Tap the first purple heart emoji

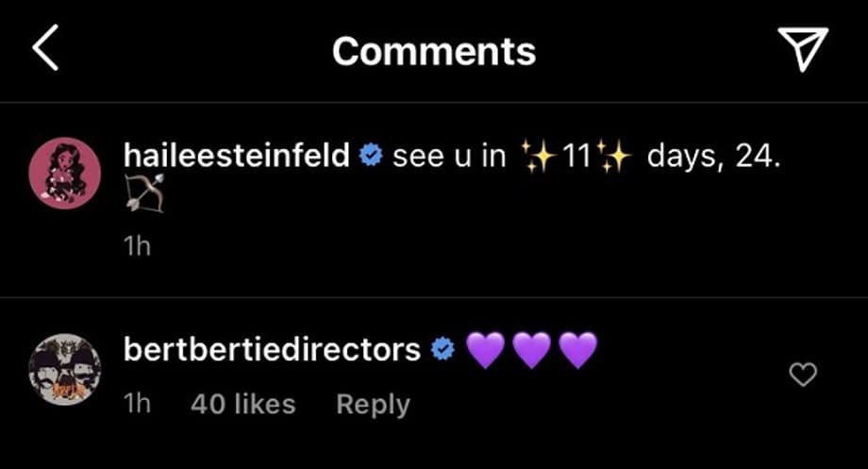click(485, 351)
